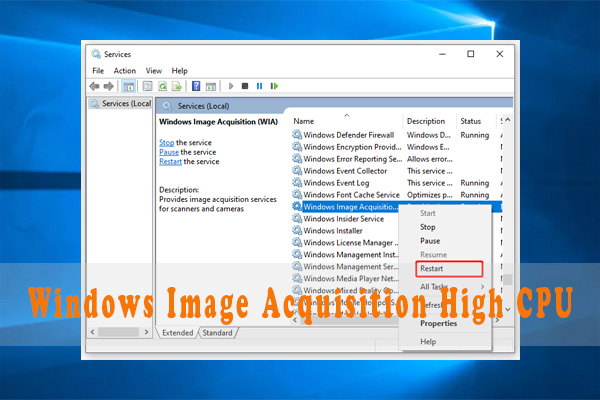
Task: Click the Services title bar gear icon
Action: [96, 54]
